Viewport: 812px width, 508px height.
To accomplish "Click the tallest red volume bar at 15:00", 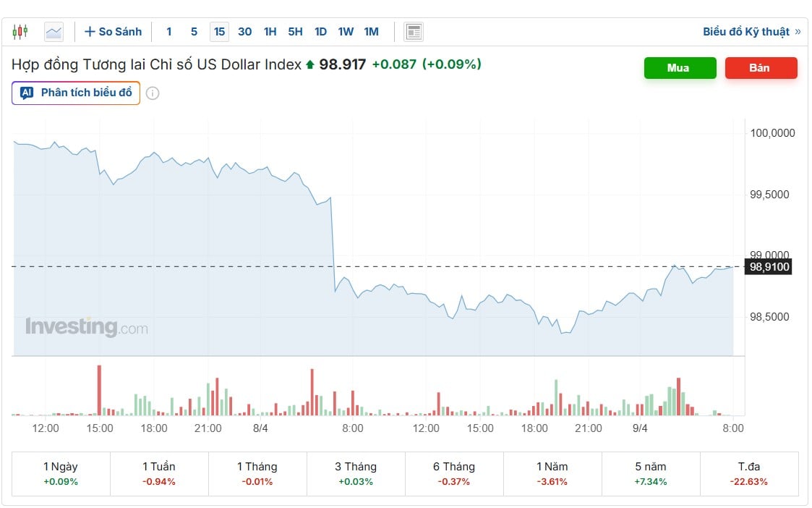I will pos(99,389).
